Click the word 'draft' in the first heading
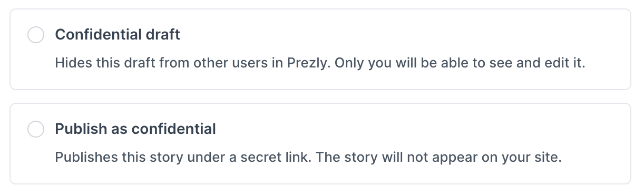Viewport: 644px width, 195px height. click(162, 35)
